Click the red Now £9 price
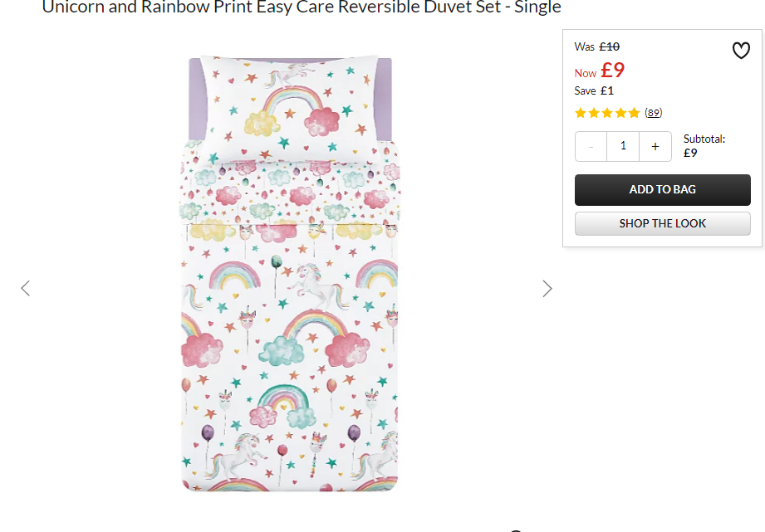The image size is (765, 532). pyautogui.click(x=599, y=71)
